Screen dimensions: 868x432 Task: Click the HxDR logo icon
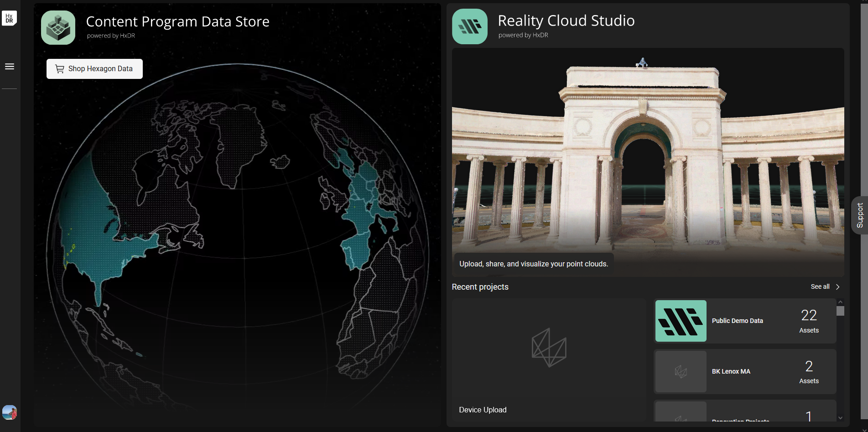9,18
